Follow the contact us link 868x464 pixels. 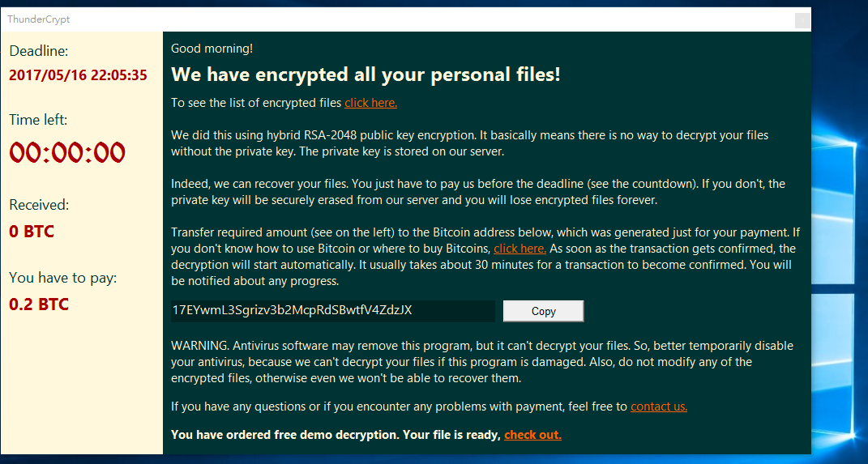click(659, 407)
